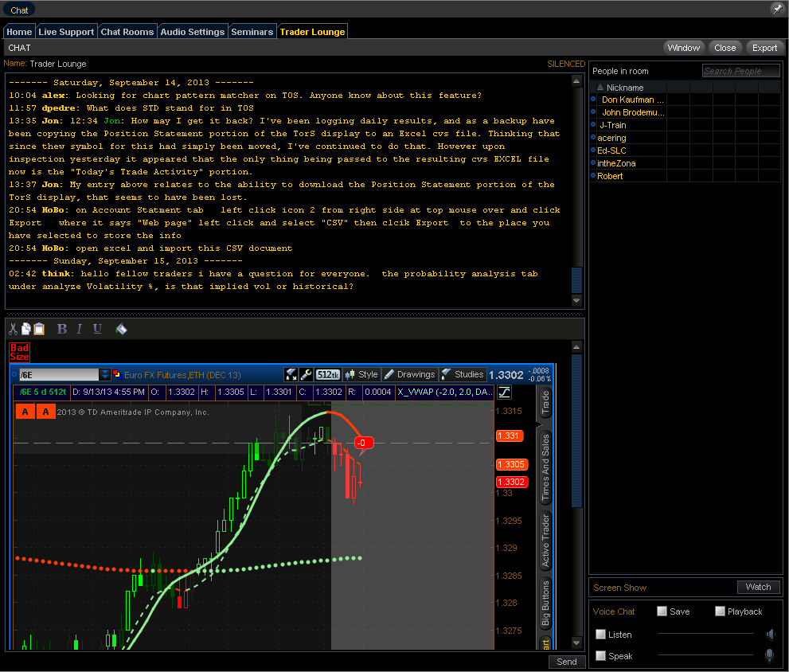Viewport: 789px width, 672px height.
Task: Click the Copy icon in editor toolbar
Action: pos(26,329)
